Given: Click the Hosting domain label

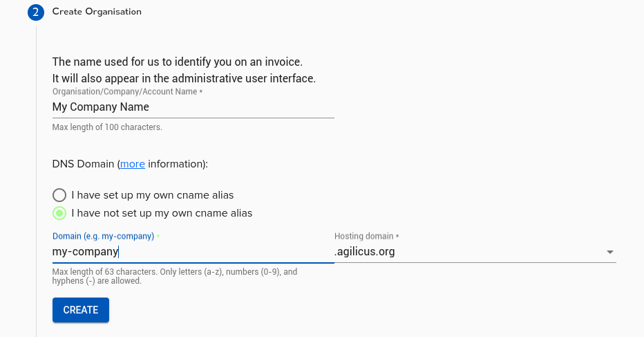Looking at the screenshot, I should coord(366,236).
